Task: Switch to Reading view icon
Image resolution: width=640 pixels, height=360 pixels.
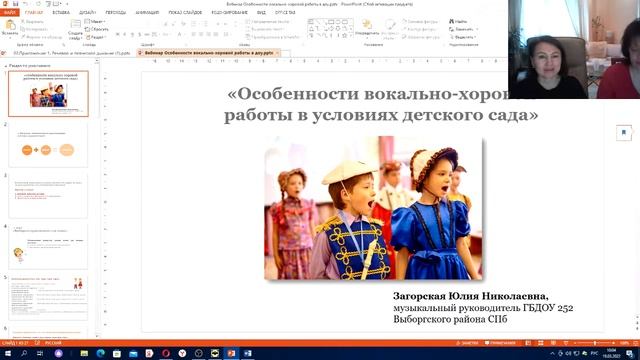Action: [553, 343]
